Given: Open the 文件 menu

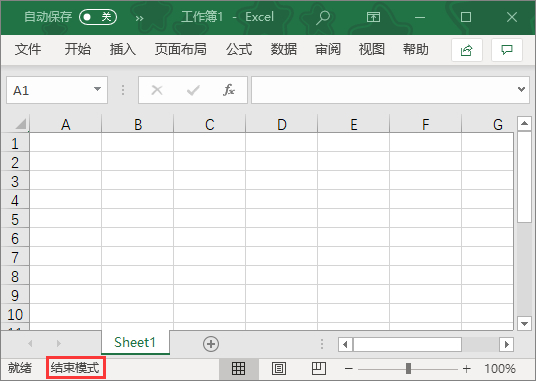Looking at the screenshot, I should tap(28, 50).
